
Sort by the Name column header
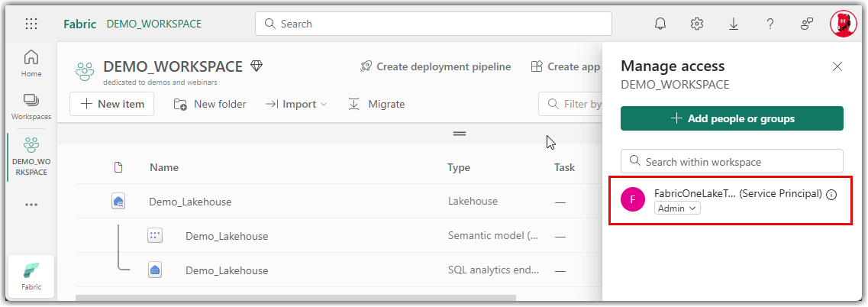[164, 167]
